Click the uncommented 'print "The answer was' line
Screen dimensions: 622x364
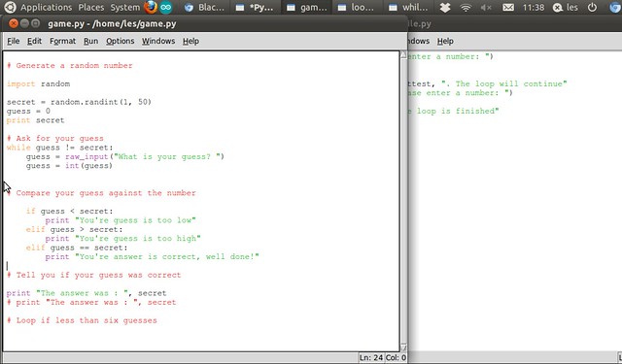tap(86, 293)
